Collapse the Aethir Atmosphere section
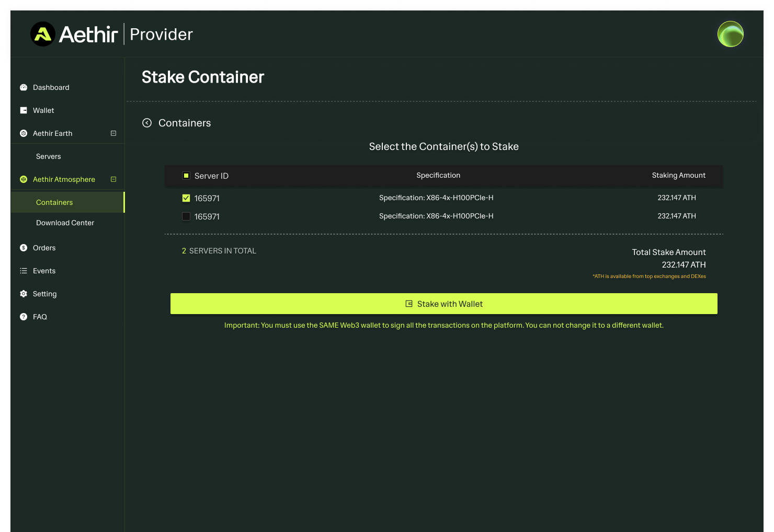This screenshot has width=774, height=532. pos(113,180)
